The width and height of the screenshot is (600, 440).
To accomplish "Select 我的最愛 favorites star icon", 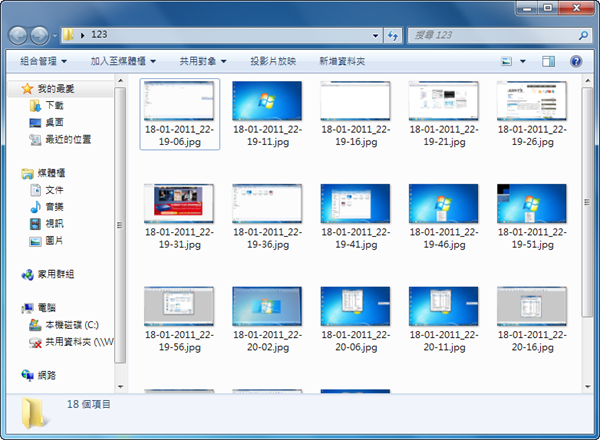I will [x=27, y=89].
